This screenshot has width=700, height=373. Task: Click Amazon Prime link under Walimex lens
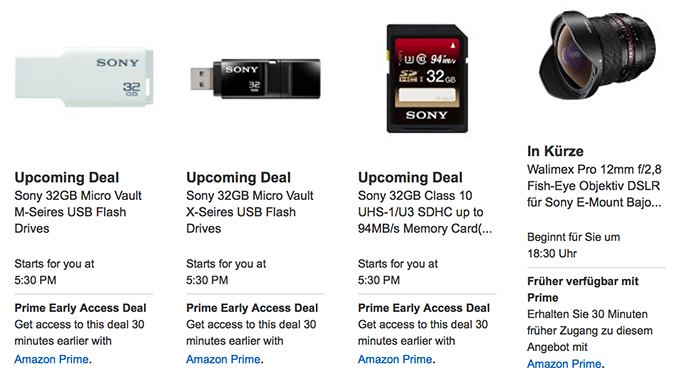(564, 364)
